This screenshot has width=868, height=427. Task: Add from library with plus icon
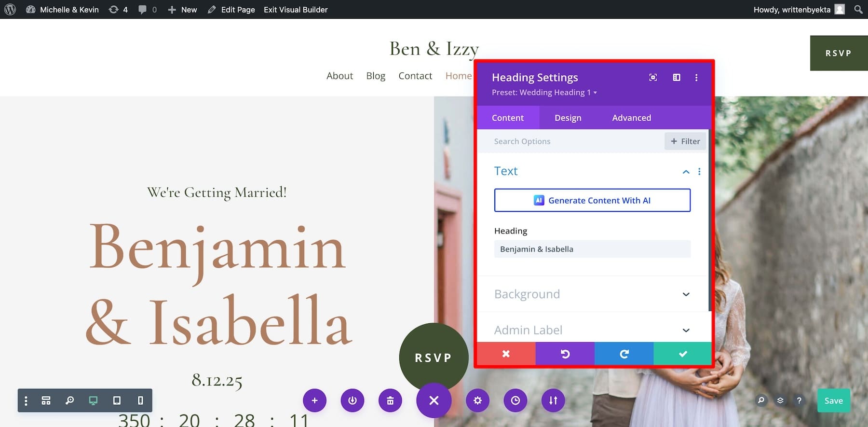coord(314,400)
